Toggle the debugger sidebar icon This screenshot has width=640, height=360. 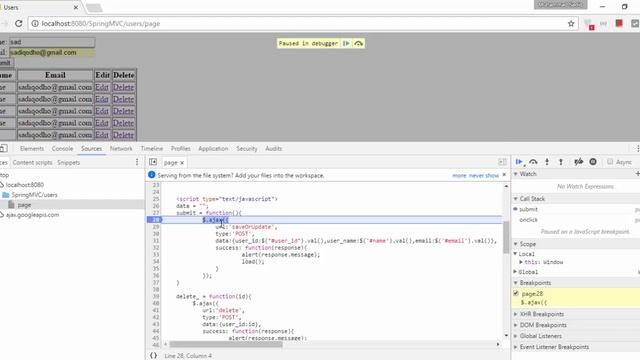(502, 162)
